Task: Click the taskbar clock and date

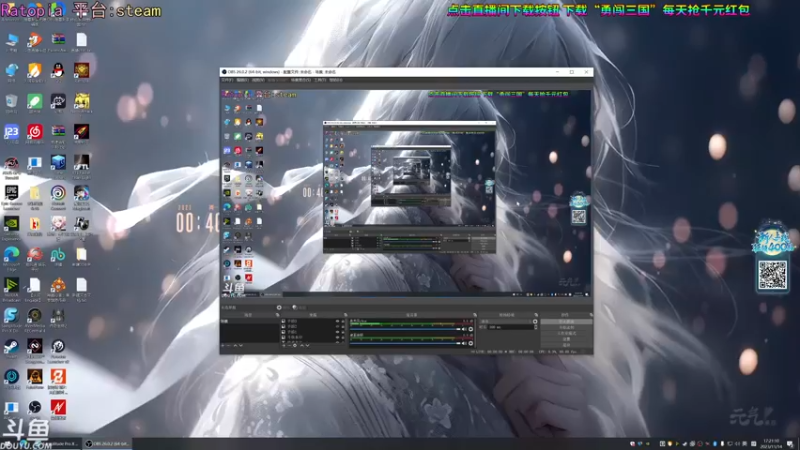Action: point(771,443)
